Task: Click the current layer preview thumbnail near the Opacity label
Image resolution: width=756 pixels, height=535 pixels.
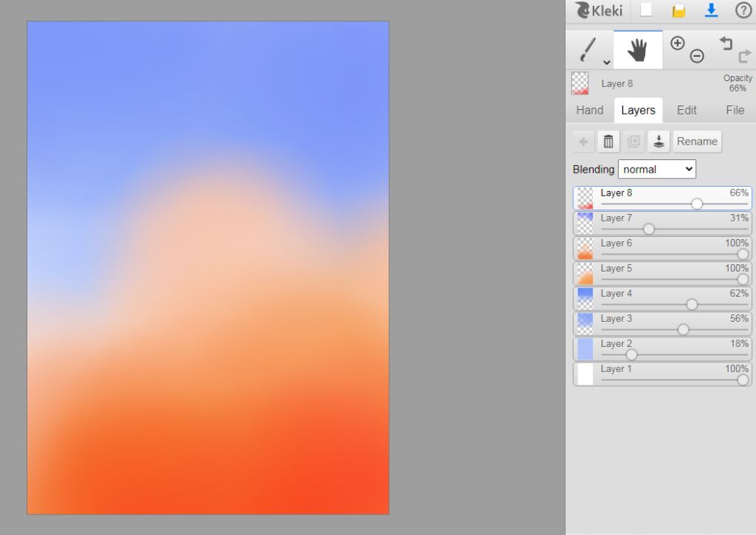Action: tap(580, 83)
